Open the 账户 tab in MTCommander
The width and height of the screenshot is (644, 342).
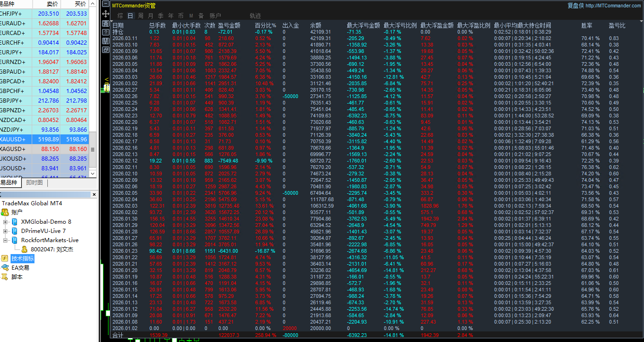pos(215,16)
